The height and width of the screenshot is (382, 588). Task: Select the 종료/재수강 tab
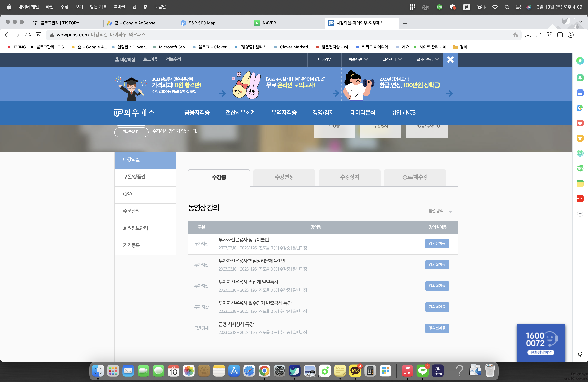point(415,178)
